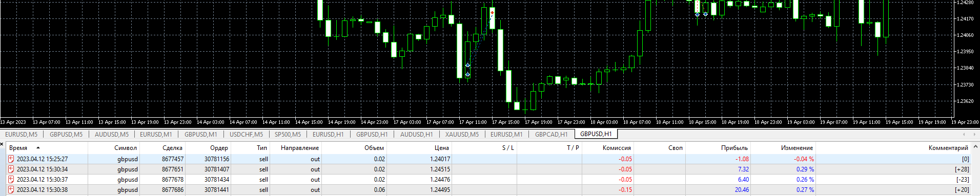Switch to the XAUUSD,M5 chart tab
This screenshot has height=196, width=980.
[462, 135]
